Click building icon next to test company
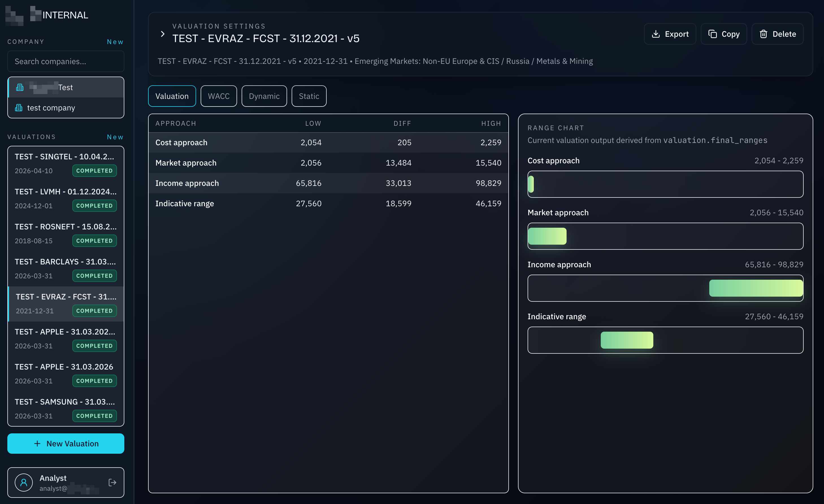824x504 pixels. click(19, 108)
